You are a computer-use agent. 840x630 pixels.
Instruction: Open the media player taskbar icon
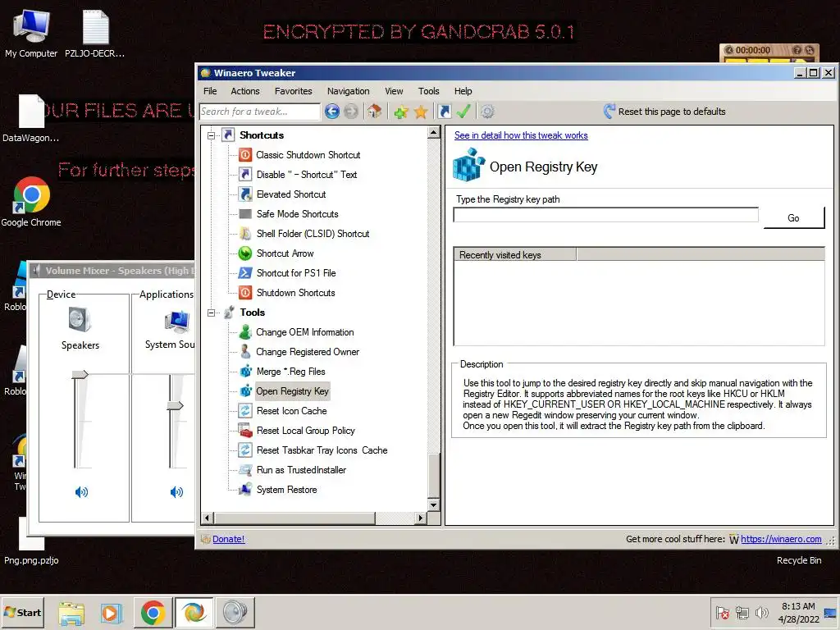click(112, 612)
